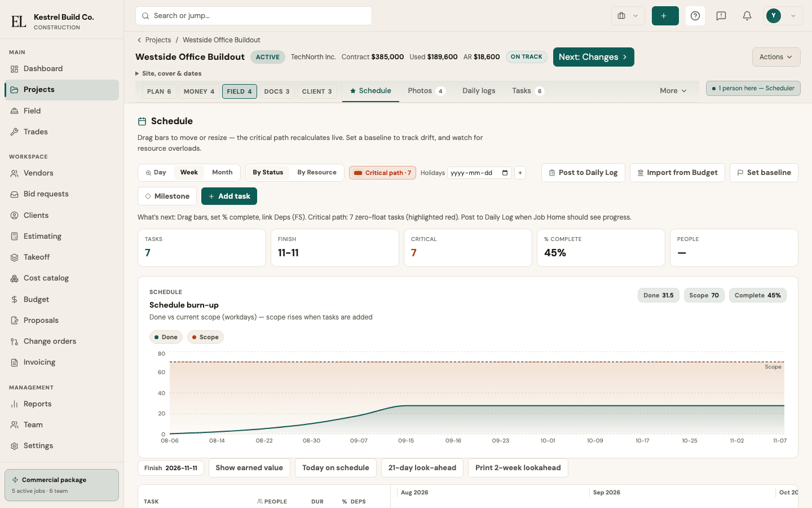812x508 pixels.
Task: Switch the schedule to Month view
Action: point(222,173)
